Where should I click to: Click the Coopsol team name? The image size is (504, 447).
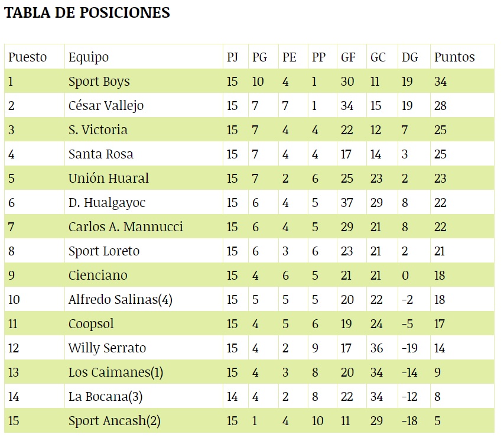click(x=91, y=324)
